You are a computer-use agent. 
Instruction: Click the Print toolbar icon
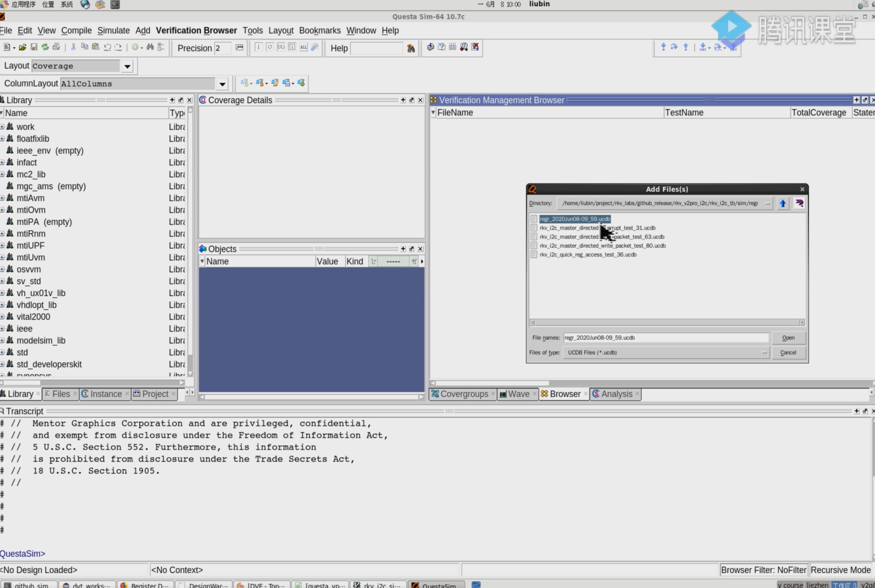click(56, 47)
